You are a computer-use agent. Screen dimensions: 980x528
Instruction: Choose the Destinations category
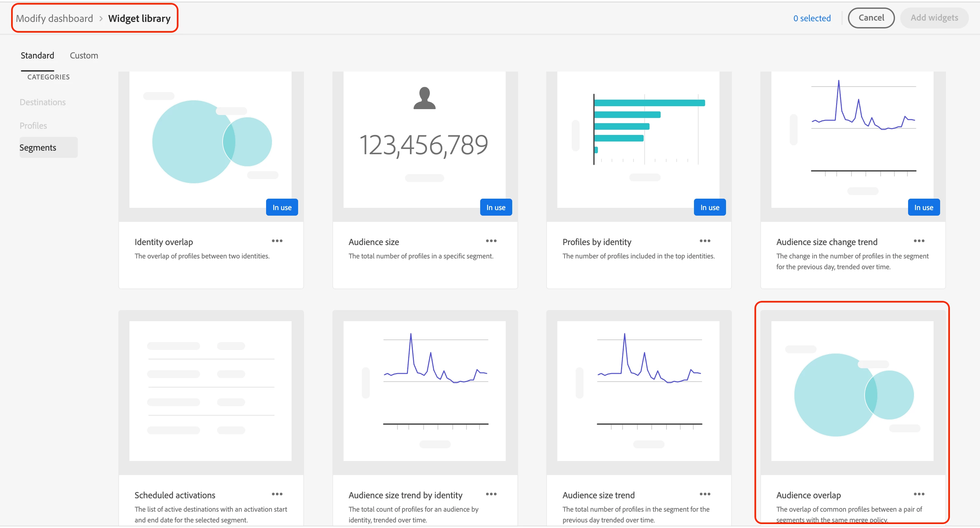click(42, 102)
